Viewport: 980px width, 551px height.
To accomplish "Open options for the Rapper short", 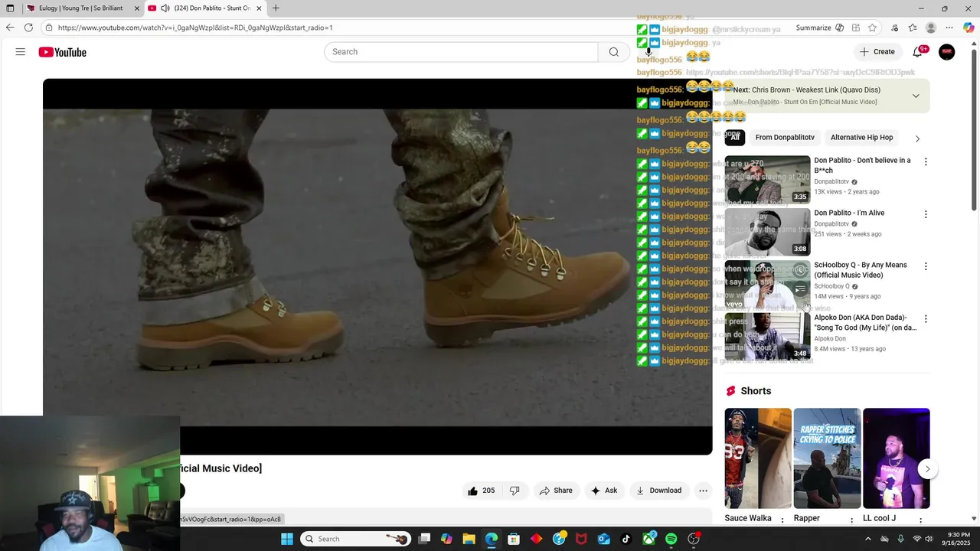I will 851,520.
